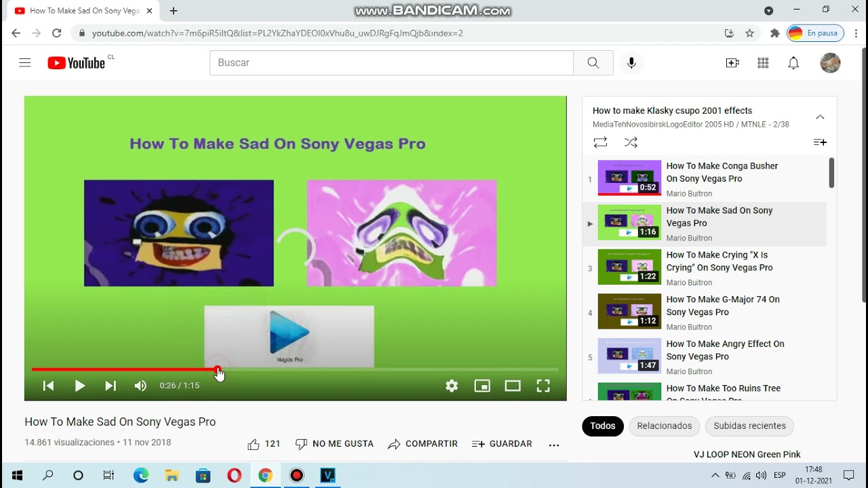868x488 pixels.
Task: Open Chrome extensions puzzle icon
Action: pyautogui.click(x=775, y=33)
